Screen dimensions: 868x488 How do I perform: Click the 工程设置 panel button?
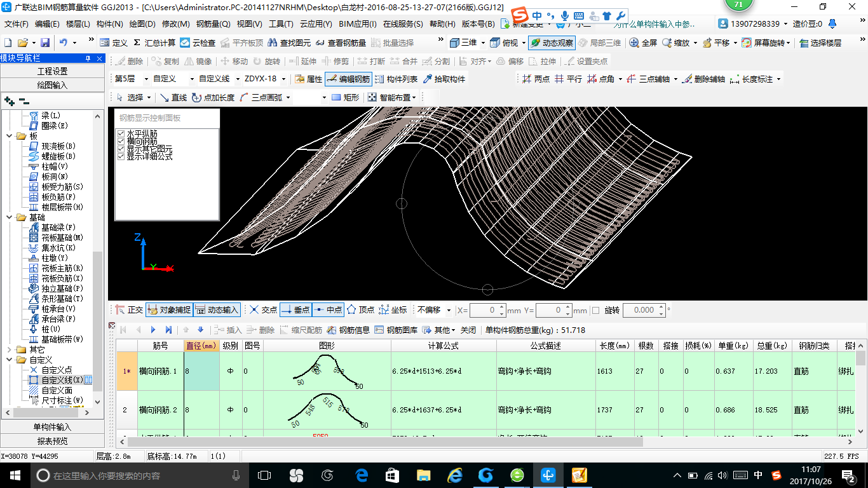[x=52, y=71]
